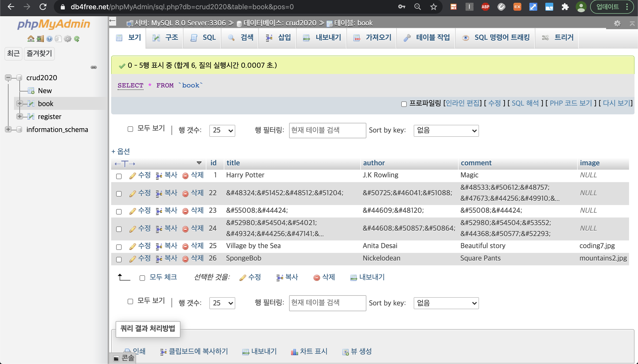This screenshot has height=364, width=638.
Task: Expand the register table tree node
Action: click(19, 117)
